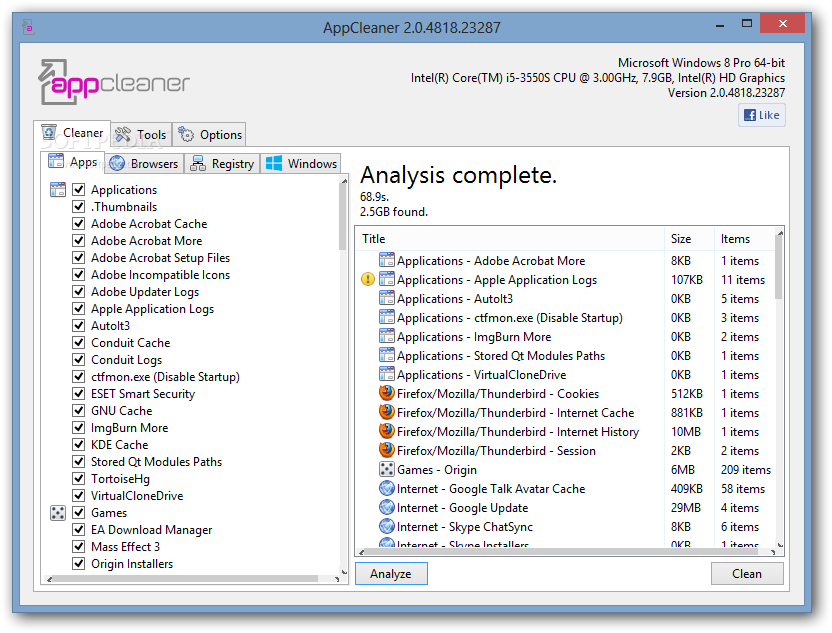Screen dimensions: 832x633
Task: Toggle the .Thumbnails checkbox
Action: pos(79,206)
